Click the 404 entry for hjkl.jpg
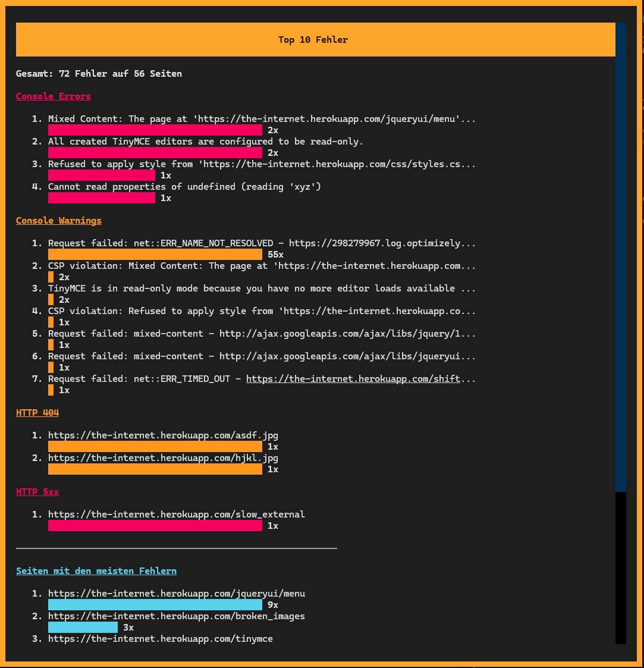Screen dimensions: 644x668 click(x=163, y=458)
